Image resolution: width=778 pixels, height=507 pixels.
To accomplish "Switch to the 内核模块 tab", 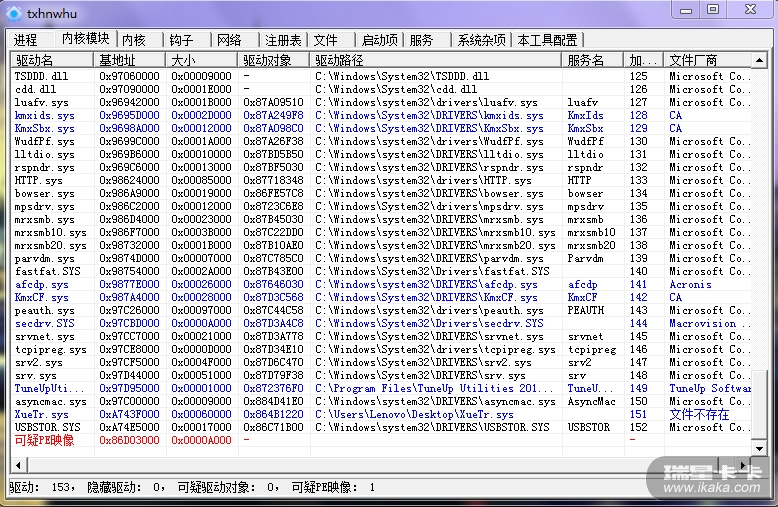I will click(85, 39).
